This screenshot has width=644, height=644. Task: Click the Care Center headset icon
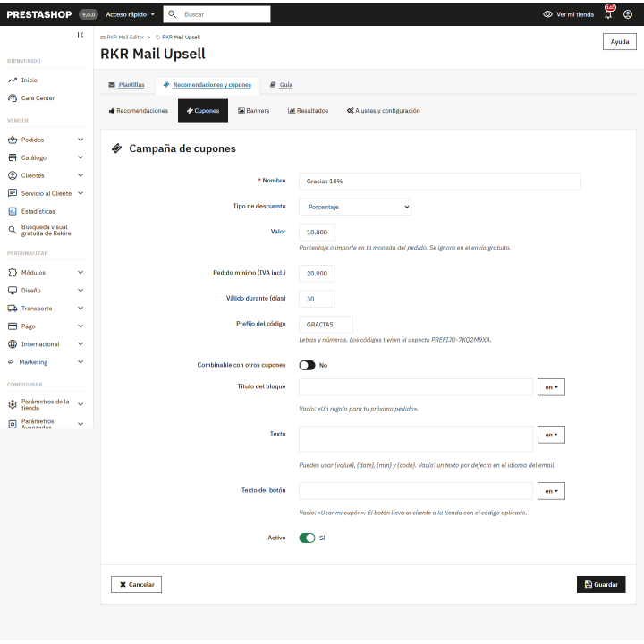point(13,98)
